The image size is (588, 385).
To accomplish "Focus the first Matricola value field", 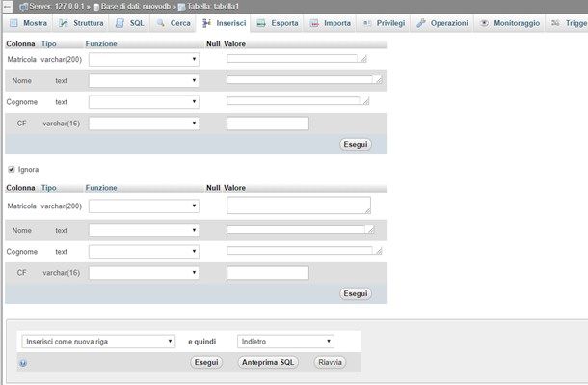I will (296, 59).
